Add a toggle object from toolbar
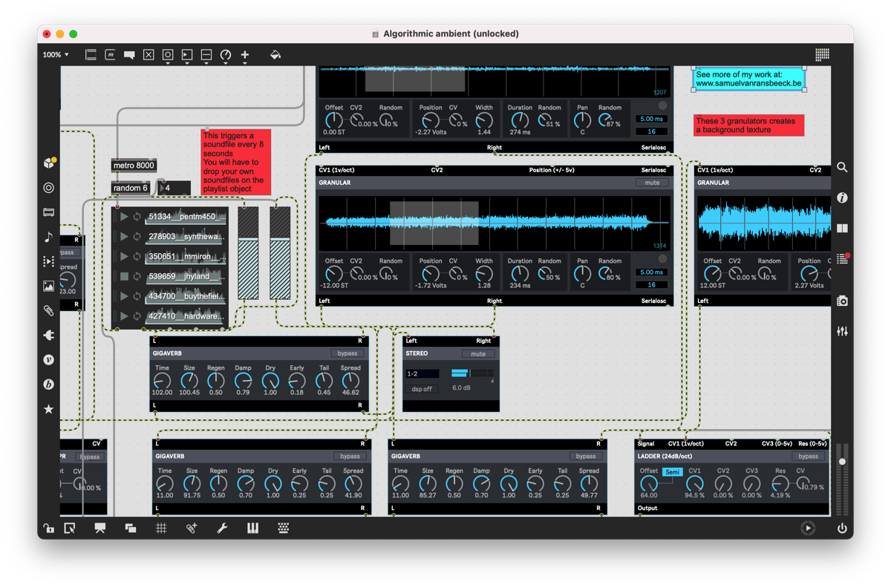 click(x=148, y=55)
